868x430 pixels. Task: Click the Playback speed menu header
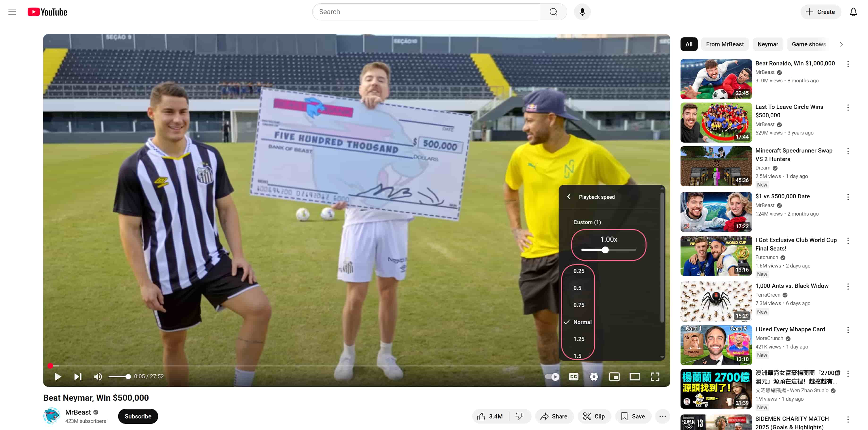pyautogui.click(x=596, y=197)
